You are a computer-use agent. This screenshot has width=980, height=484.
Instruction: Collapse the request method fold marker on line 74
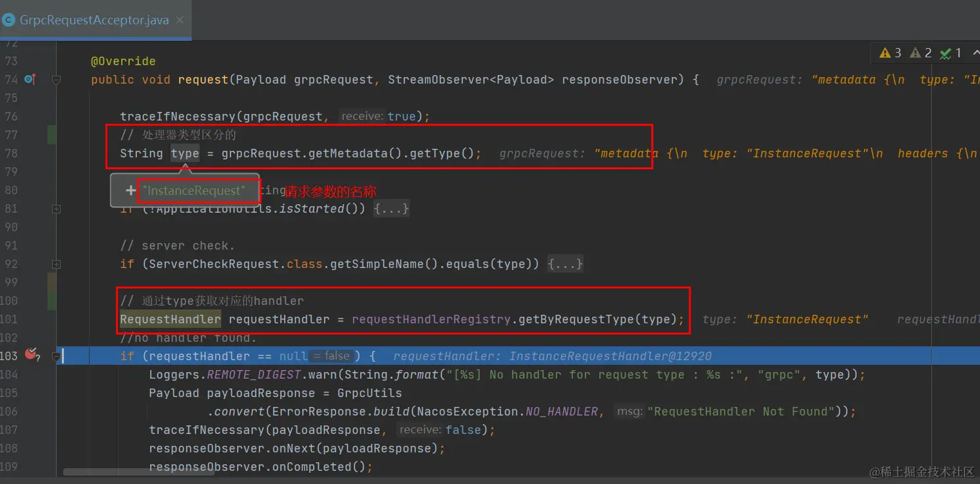click(x=57, y=80)
